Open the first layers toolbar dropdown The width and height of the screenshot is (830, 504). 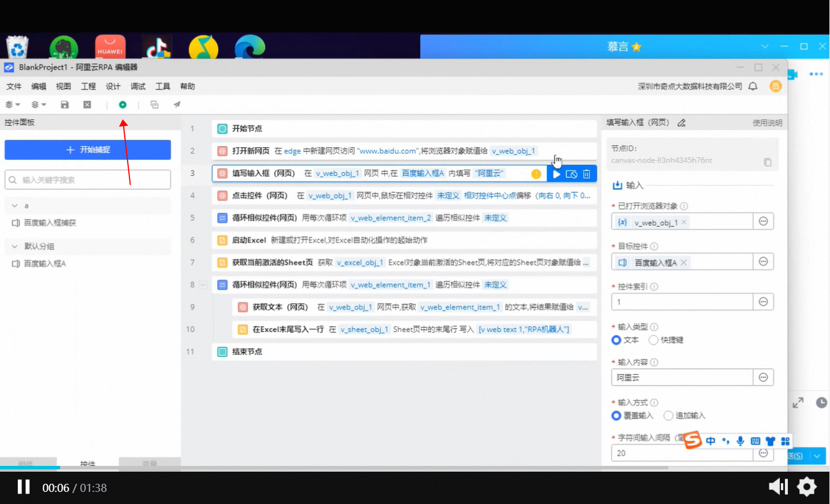pyautogui.click(x=13, y=104)
